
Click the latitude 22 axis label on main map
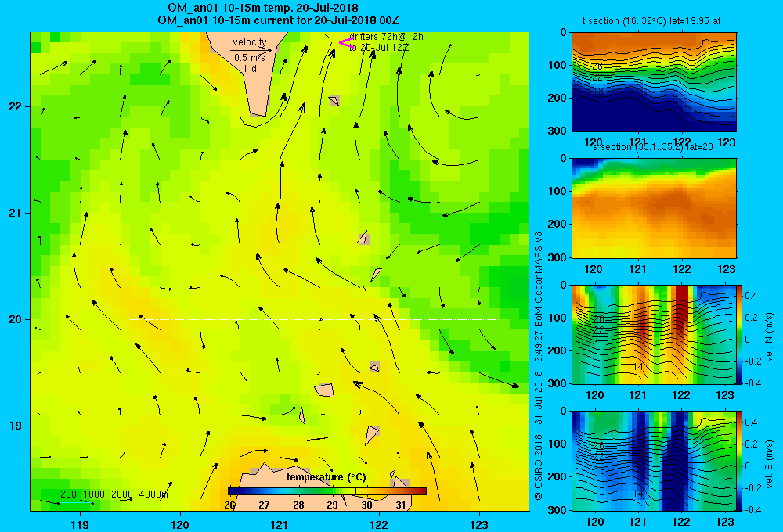pos(16,107)
